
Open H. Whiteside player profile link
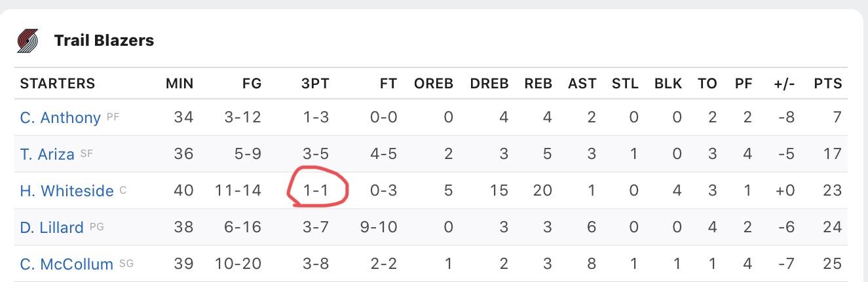tap(67, 191)
